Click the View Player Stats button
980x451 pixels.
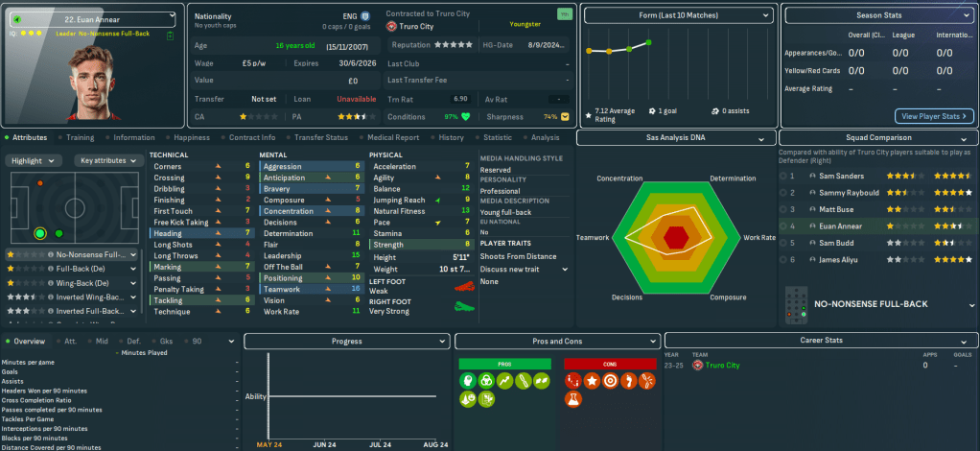[x=933, y=116]
